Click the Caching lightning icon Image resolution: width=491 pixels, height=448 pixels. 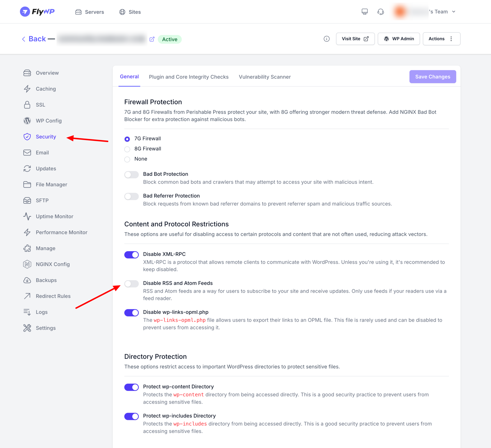pos(27,89)
